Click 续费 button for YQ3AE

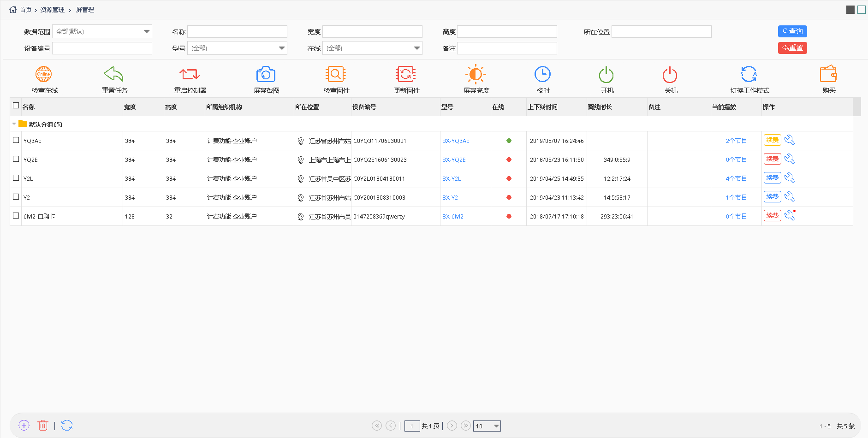[x=773, y=140]
